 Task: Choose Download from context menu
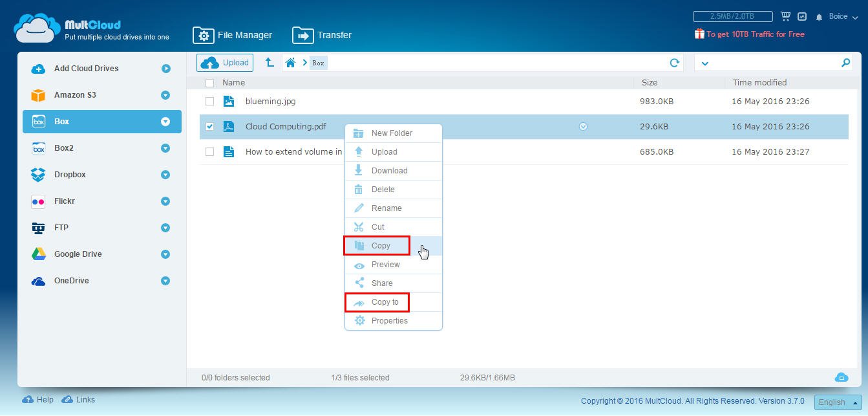point(394,171)
